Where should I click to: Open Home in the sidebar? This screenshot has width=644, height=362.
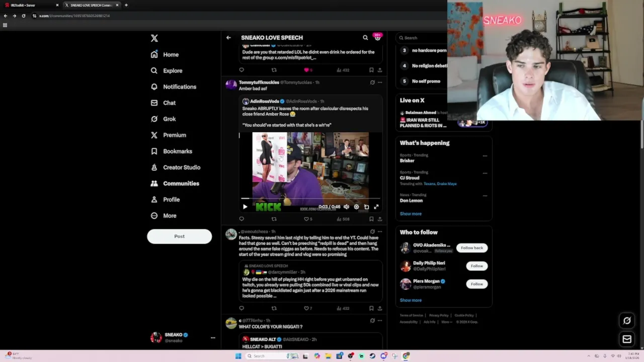[165, 55]
